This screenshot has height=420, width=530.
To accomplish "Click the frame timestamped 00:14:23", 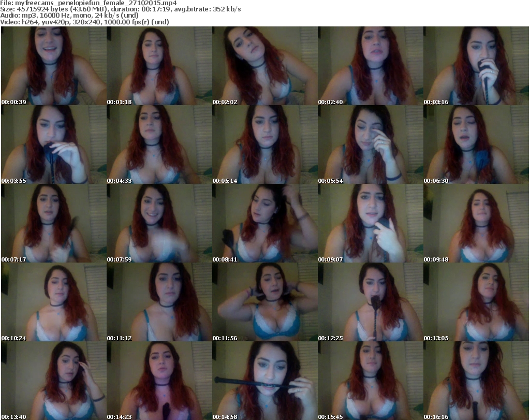I will coord(159,381).
